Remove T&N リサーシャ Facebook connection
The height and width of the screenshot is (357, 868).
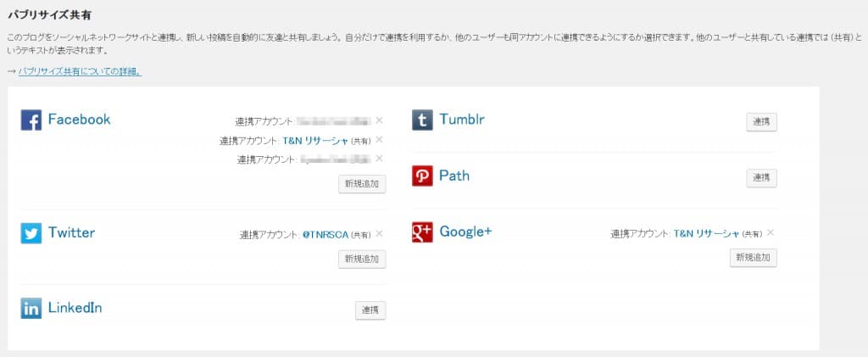click(x=379, y=139)
